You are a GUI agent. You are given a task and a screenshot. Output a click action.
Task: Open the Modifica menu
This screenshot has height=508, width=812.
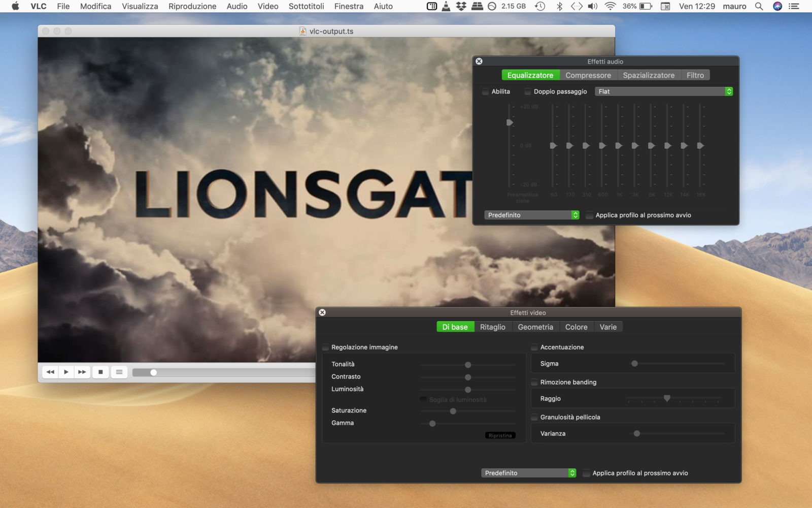coord(95,6)
